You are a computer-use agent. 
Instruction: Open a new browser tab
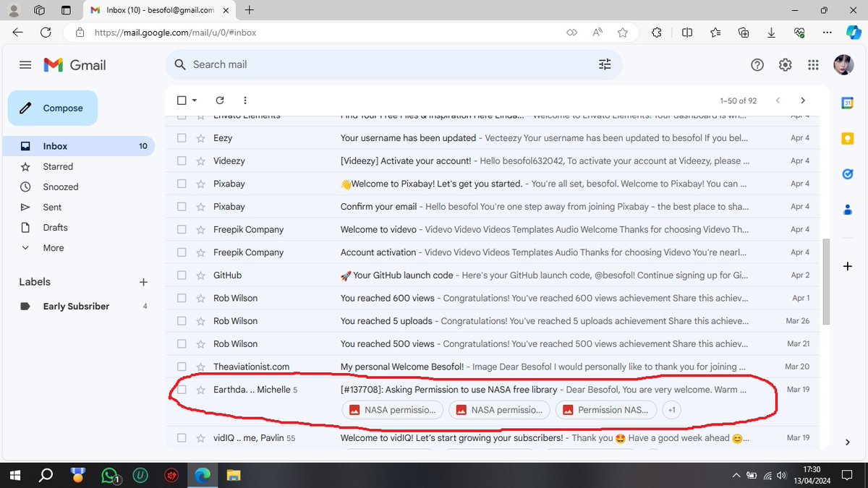pos(250,10)
